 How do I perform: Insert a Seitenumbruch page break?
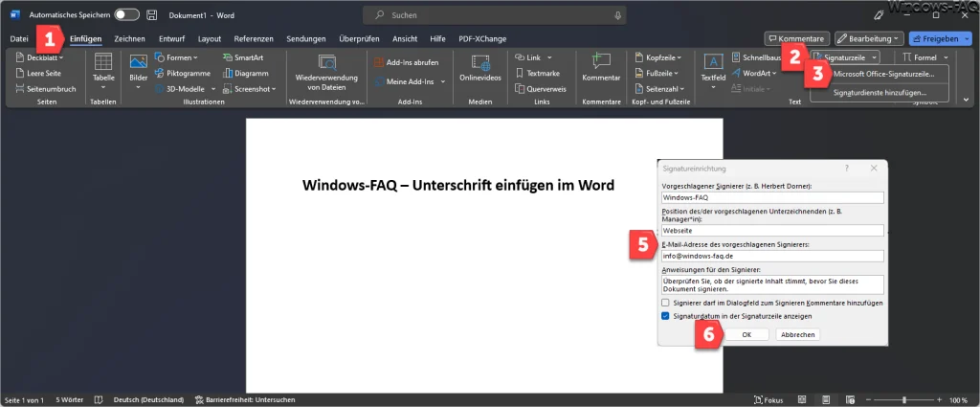click(x=46, y=89)
